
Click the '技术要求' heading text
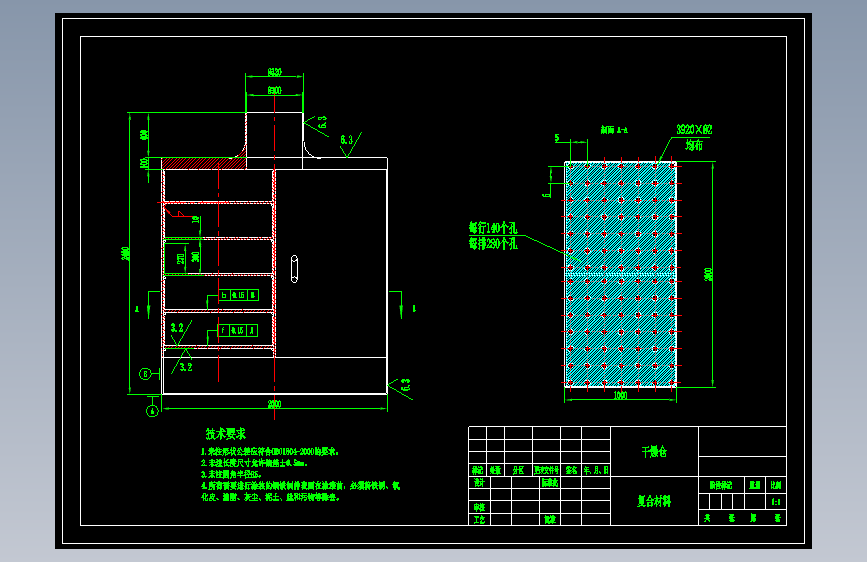pyautogui.click(x=226, y=434)
